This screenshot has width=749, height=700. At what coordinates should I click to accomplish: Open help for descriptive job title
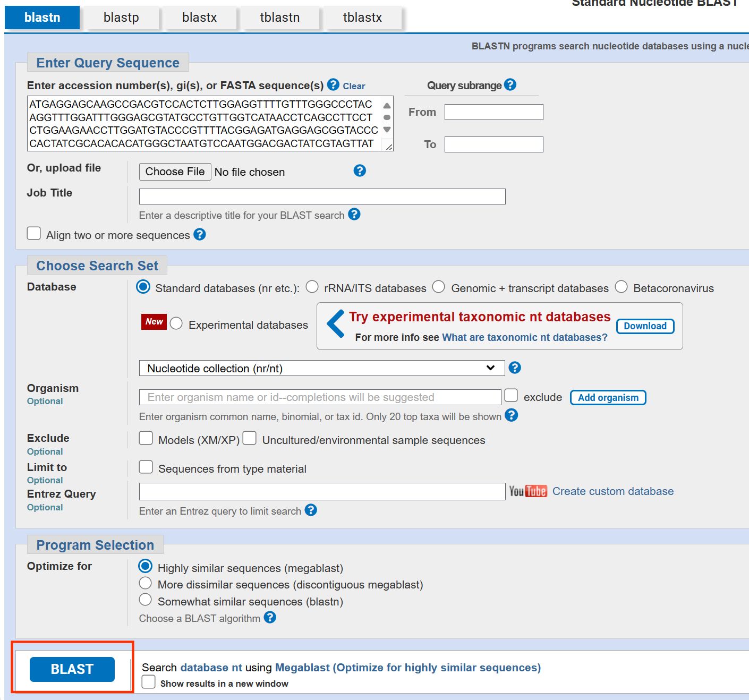click(354, 214)
